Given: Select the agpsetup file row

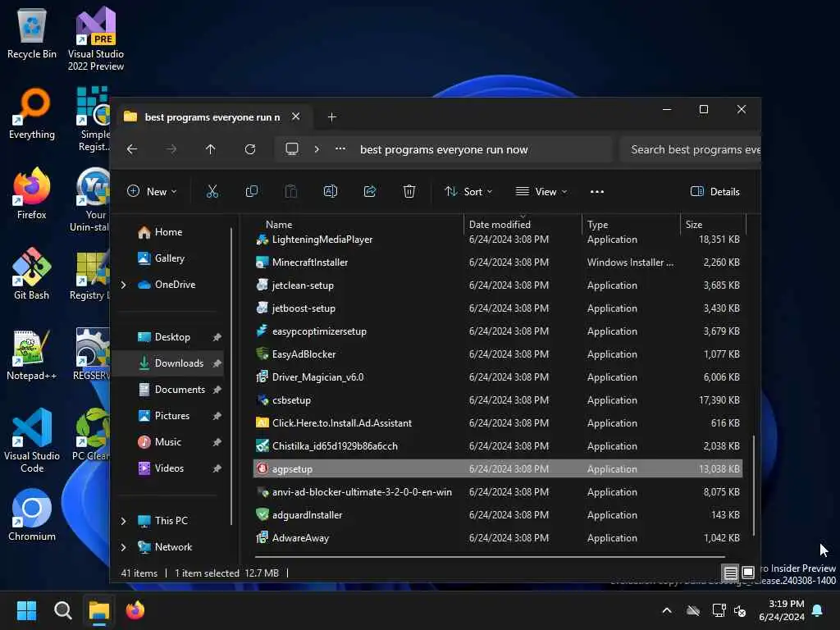Looking at the screenshot, I should 498,468.
